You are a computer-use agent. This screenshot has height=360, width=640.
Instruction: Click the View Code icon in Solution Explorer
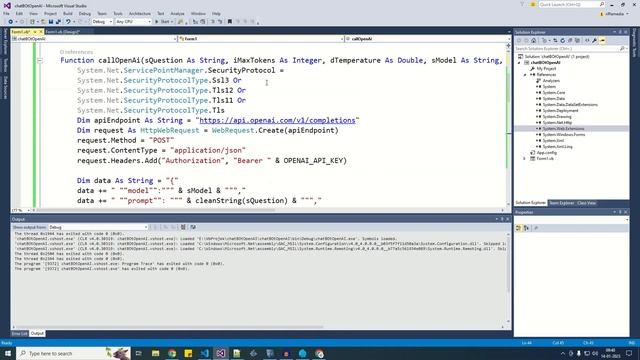click(x=587, y=40)
